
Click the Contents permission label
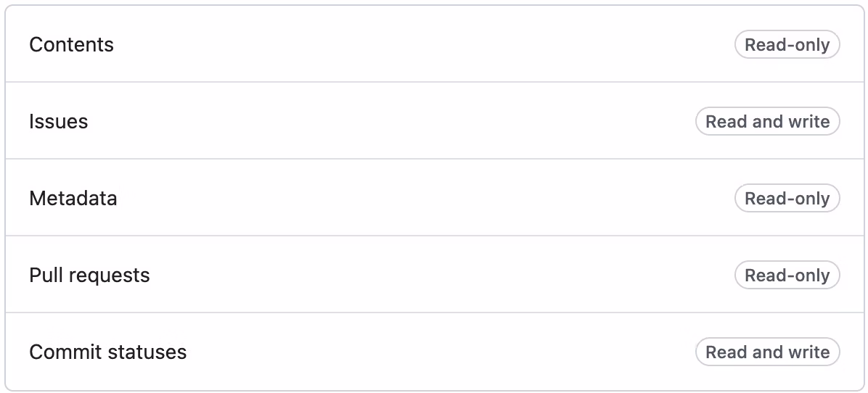click(x=71, y=45)
